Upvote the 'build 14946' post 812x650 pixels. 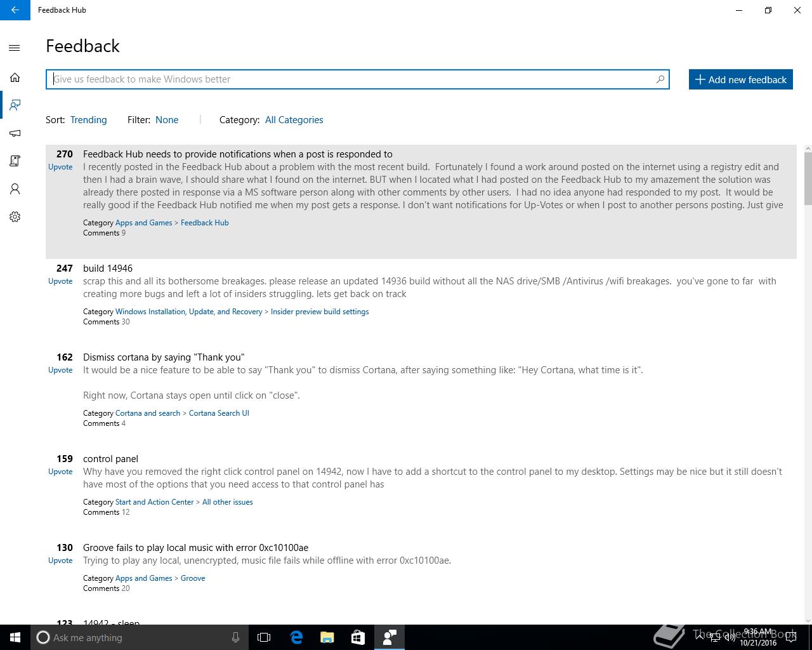60,281
